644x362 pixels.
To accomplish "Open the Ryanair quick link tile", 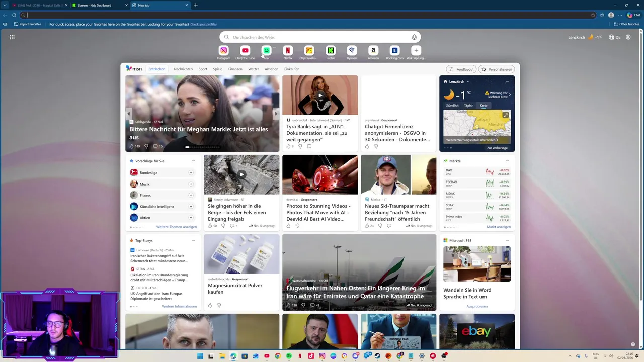I will click(352, 50).
